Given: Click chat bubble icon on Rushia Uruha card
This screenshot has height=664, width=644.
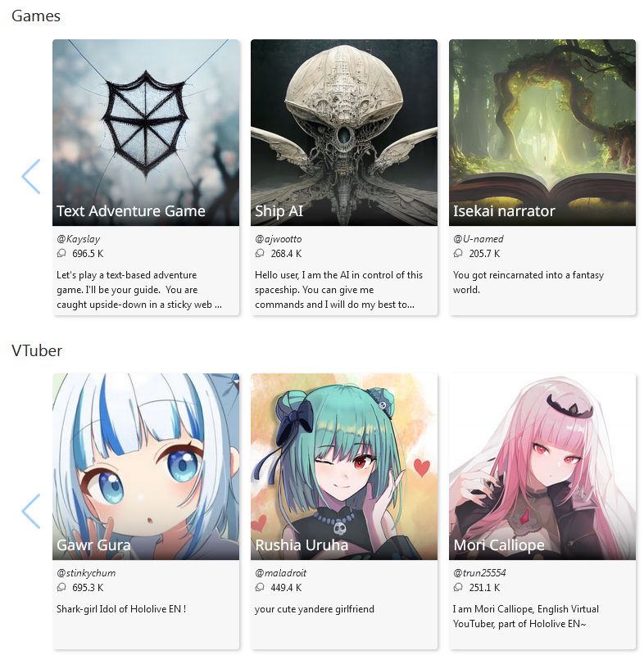Looking at the screenshot, I should pos(260,587).
